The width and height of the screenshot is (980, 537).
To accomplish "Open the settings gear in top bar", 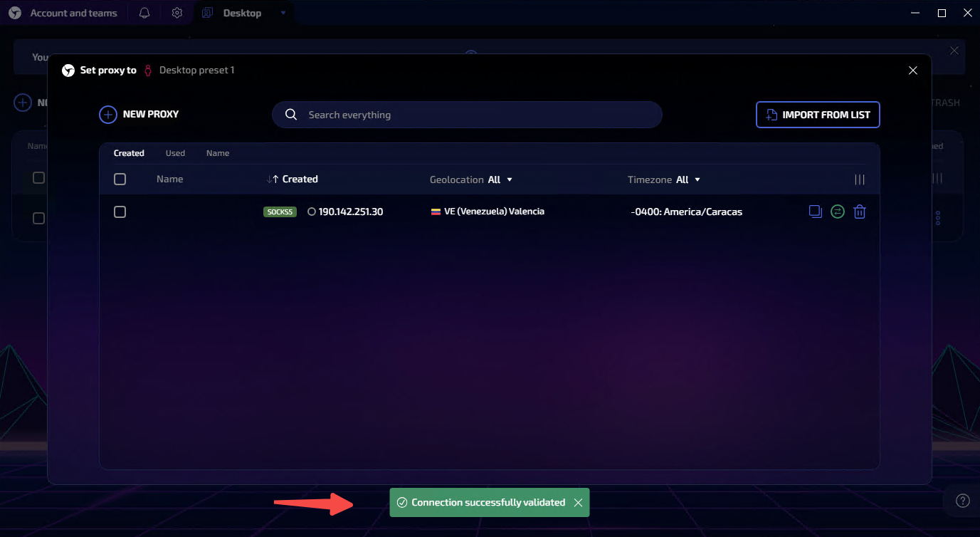I will (x=177, y=13).
